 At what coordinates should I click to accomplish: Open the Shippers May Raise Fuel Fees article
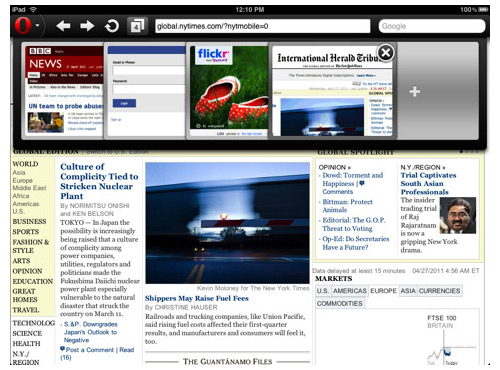(197, 298)
